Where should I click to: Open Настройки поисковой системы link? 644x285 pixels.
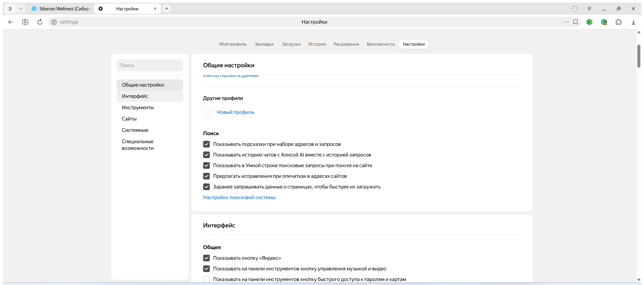click(x=239, y=197)
